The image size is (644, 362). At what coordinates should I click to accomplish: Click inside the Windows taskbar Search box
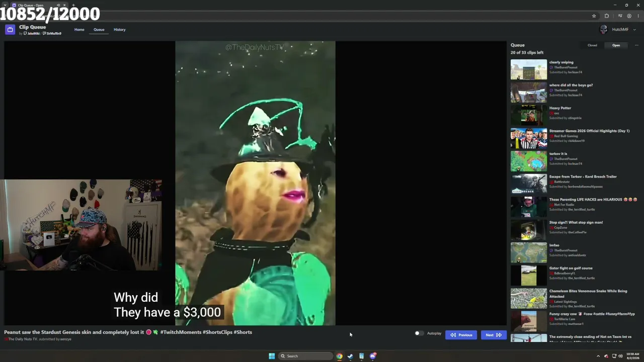(x=305, y=356)
